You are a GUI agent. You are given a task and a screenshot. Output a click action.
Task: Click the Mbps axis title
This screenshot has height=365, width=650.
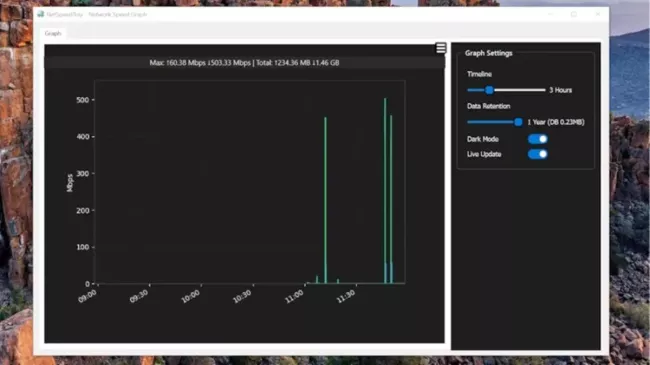point(70,183)
